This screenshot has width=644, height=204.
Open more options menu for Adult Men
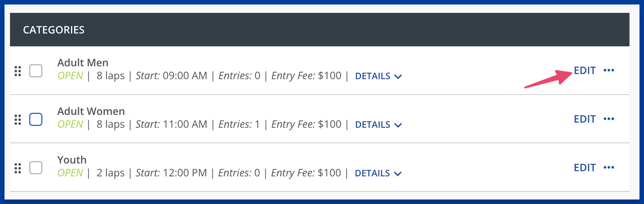[609, 70]
